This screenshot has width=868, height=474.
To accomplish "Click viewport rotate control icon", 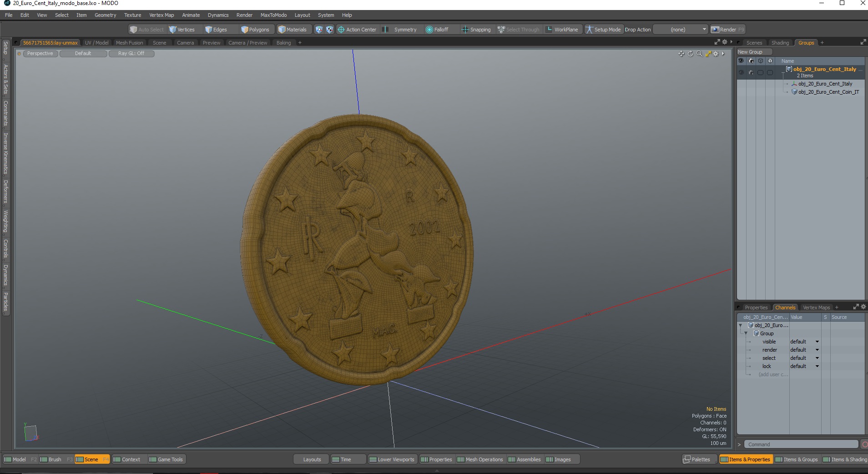I will coord(690,54).
